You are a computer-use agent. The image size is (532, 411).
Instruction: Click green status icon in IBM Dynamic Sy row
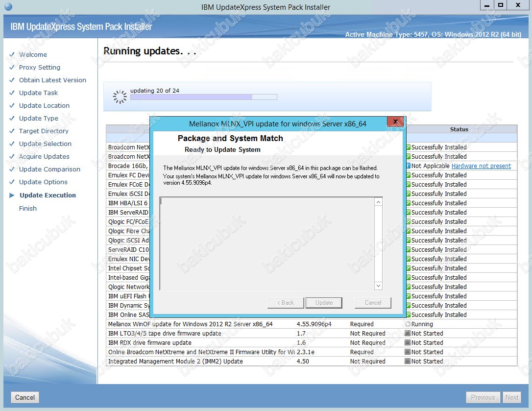point(408,306)
